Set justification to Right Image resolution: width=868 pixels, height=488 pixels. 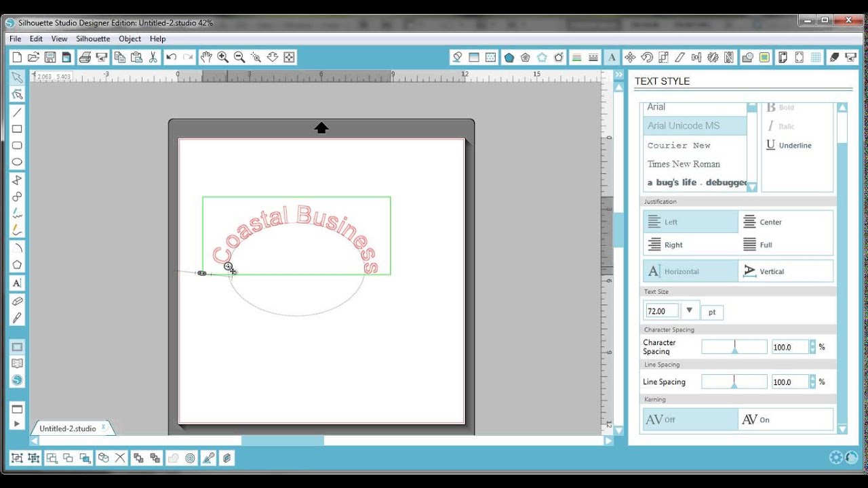(690, 245)
